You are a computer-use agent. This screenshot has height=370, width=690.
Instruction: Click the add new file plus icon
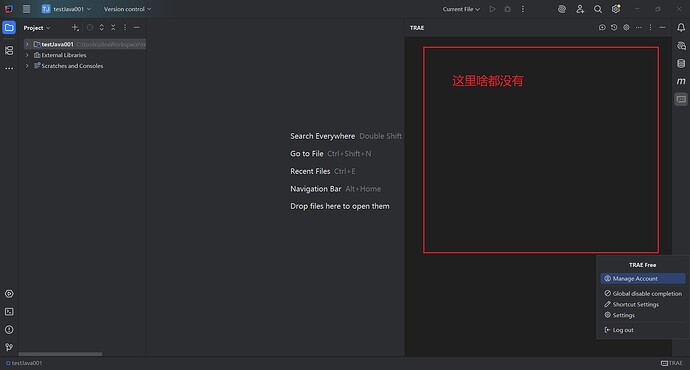click(x=75, y=28)
